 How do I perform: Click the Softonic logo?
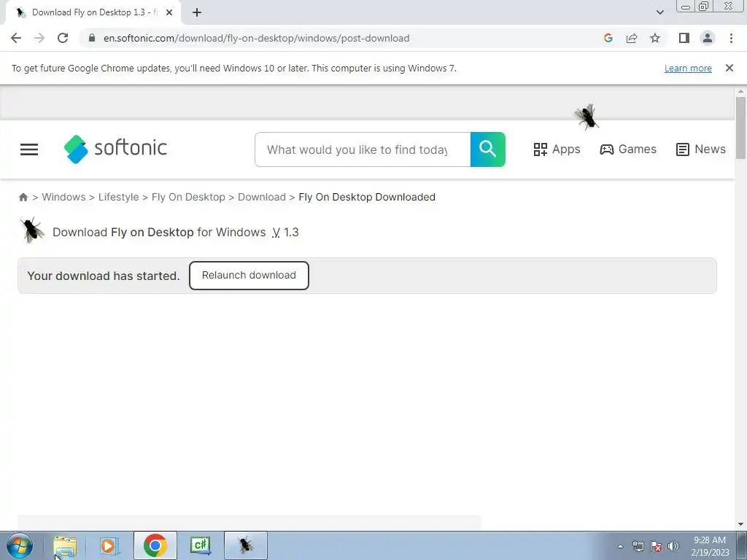pyautogui.click(x=115, y=149)
